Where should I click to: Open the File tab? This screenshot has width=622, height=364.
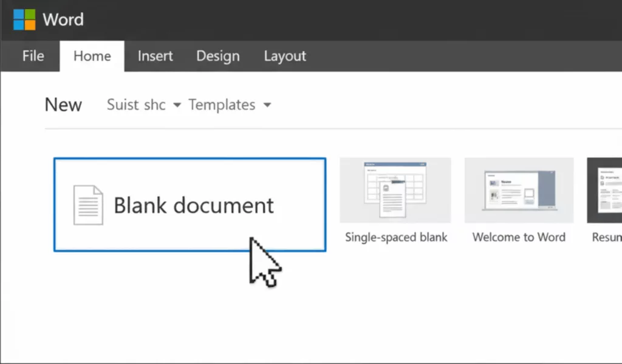point(33,56)
